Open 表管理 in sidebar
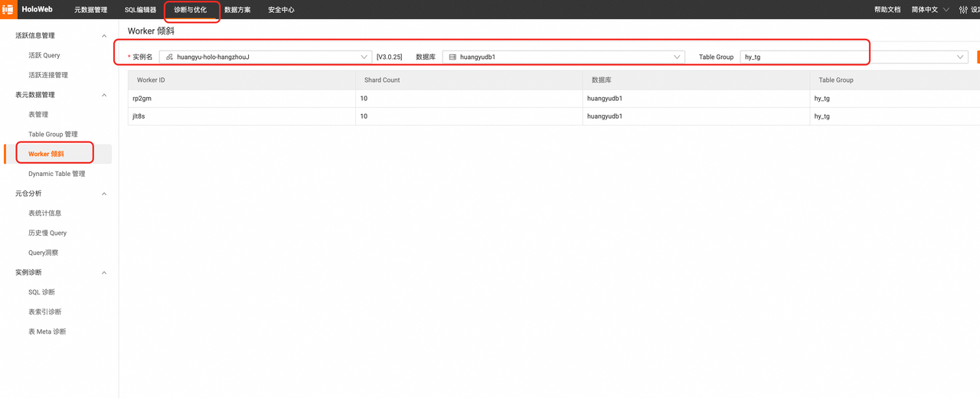This screenshot has width=980, height=398. coord(38,115)
